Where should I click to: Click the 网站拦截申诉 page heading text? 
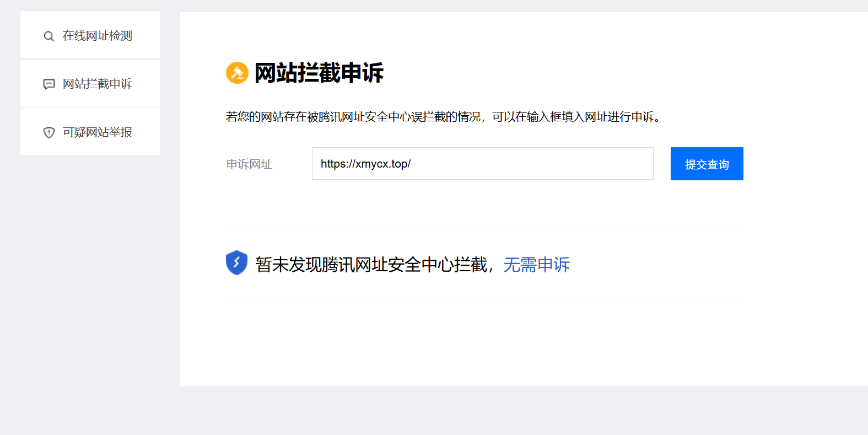click(x=319, y=73)
